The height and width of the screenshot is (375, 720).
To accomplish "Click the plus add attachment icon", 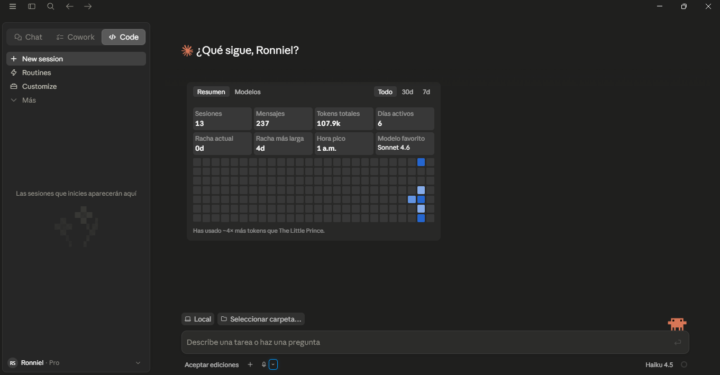I will pyautogui.click(x=250, y=364).
